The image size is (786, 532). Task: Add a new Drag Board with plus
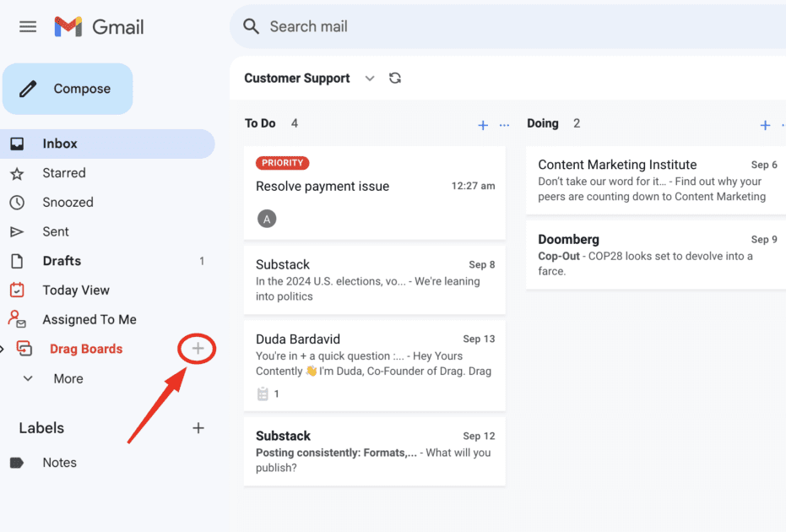tap(198, 349)
